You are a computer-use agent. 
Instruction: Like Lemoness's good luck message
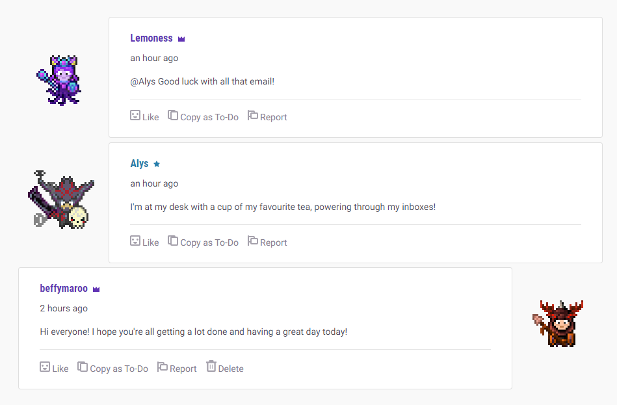(x=144, y=117)
